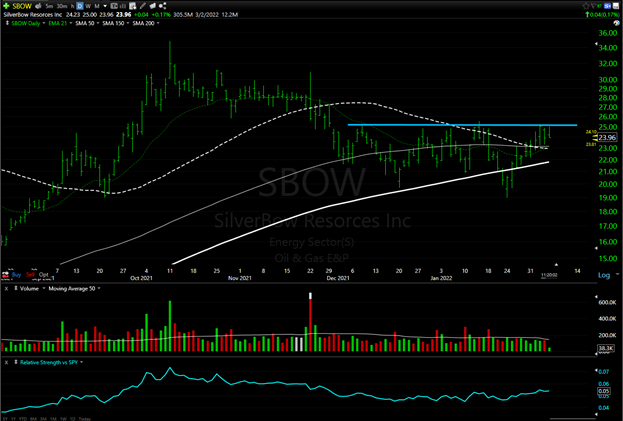Screen dimensions: 623x421
Task: Click the +0.17% change in header
Action: point(161,15)
